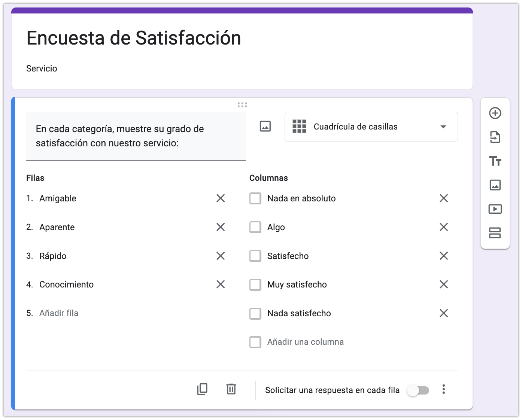Image resolution: width=522 pixels, height=420 pixels.
Task: Duplicate this question
Action: [202, 389]
